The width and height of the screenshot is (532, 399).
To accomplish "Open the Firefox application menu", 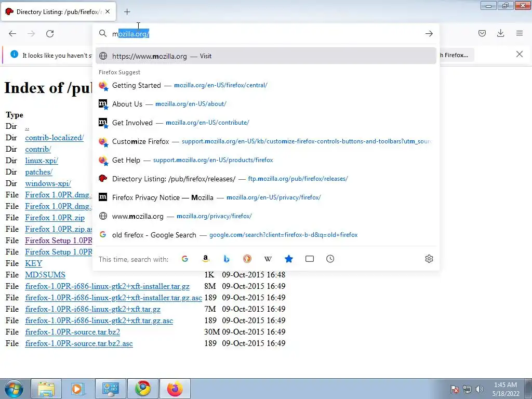I will [x=520, y=33].
